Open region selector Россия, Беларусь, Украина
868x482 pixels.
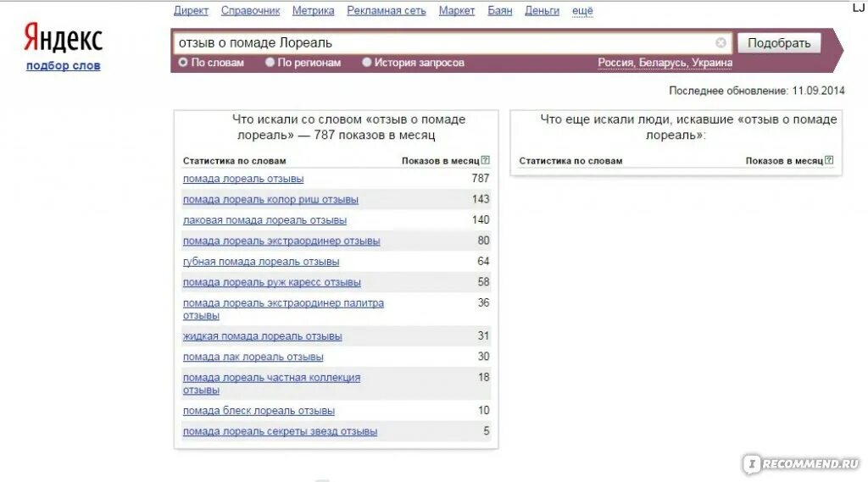[x=665, y=63]
